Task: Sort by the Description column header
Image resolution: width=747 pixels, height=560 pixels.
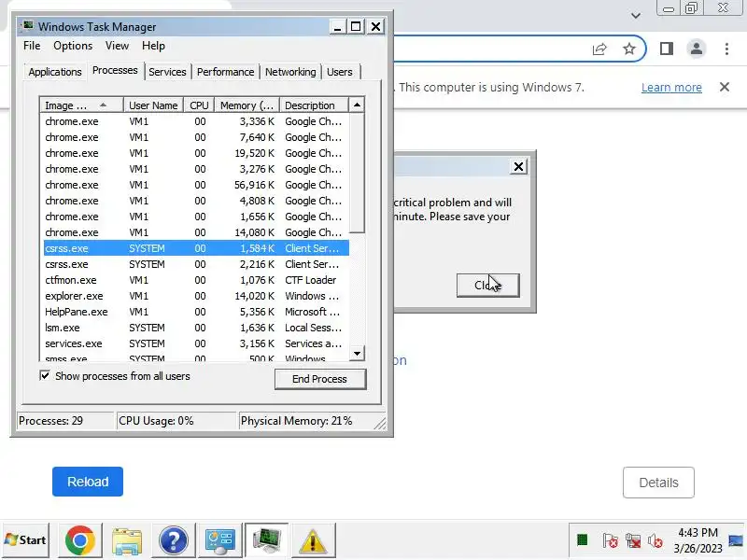Action: coord(314,105)
